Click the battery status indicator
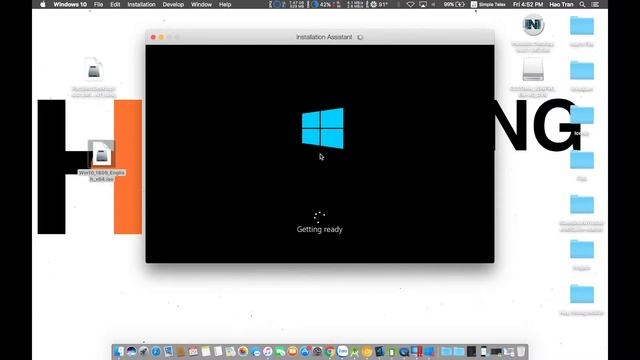This screenshot has height=360, width=640. point(454,4)
